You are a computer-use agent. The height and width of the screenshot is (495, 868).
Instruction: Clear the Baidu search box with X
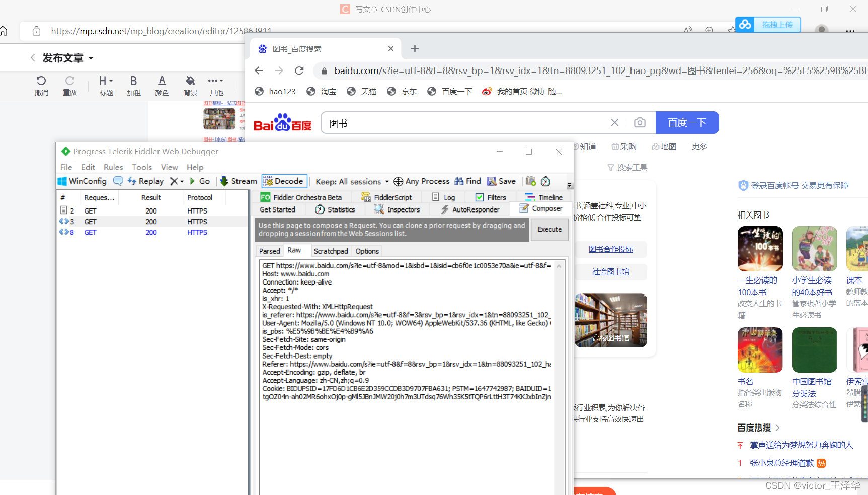click(614, 123)
